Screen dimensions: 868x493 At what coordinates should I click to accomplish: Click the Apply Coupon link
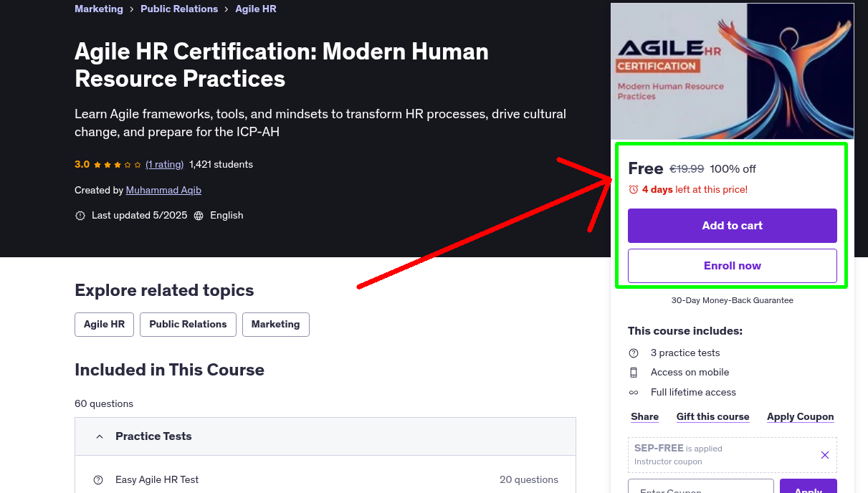(x=801, y=416)
